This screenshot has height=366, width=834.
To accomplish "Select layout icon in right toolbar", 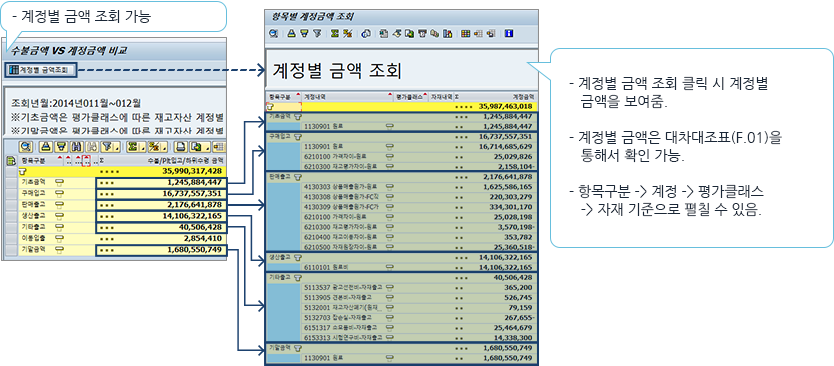I will 478,34.
